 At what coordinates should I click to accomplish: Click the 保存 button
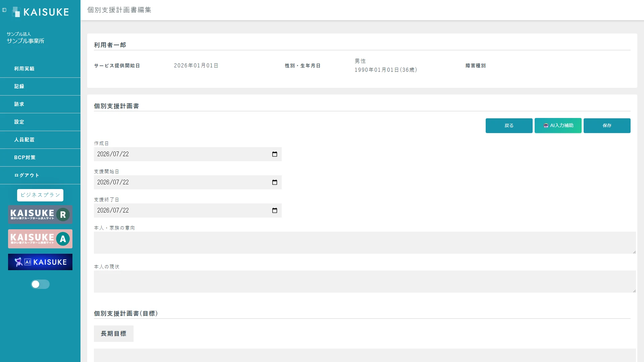(607, 126)
